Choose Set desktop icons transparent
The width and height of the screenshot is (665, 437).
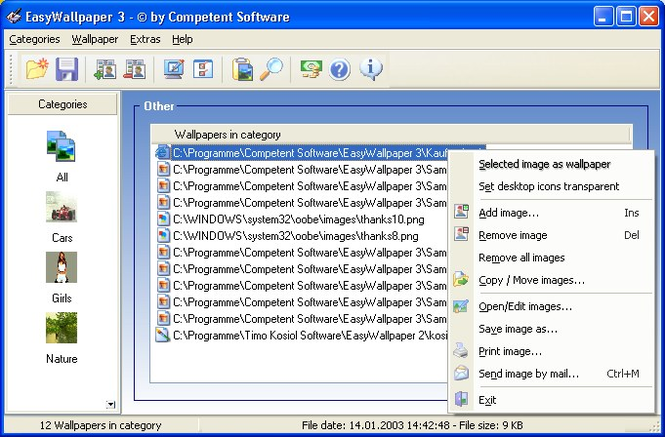(551, 186)
